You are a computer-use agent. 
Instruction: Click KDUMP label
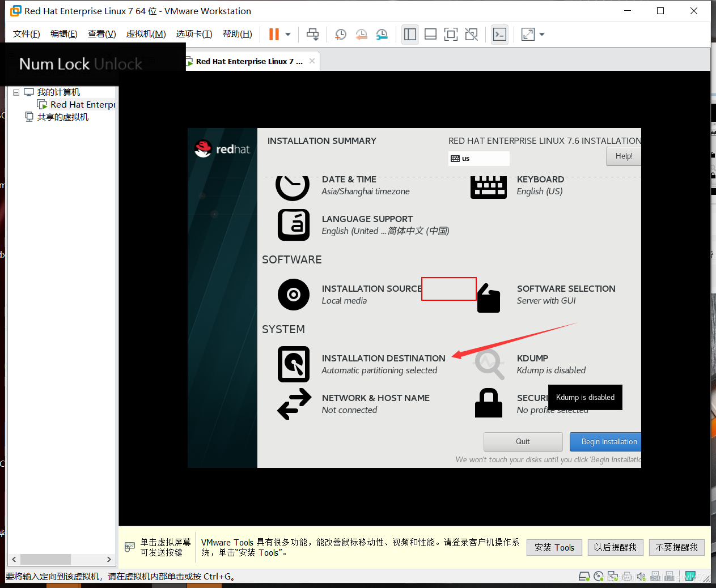pos(532,359)
